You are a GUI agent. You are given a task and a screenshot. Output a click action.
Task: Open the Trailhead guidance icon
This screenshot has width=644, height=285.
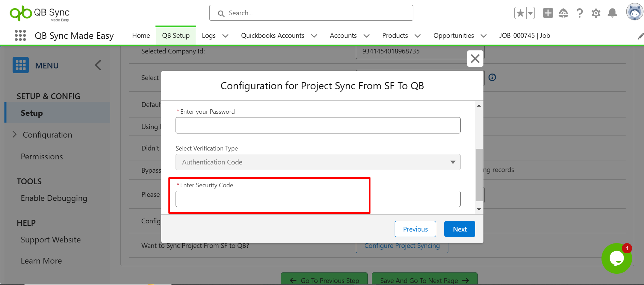click(x=563, y=13)
